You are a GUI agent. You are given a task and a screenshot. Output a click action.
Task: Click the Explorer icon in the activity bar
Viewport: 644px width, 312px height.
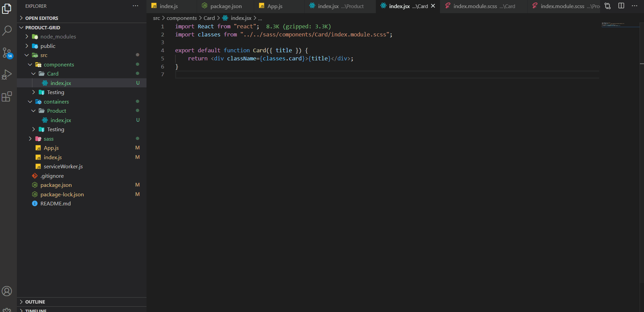7,9
